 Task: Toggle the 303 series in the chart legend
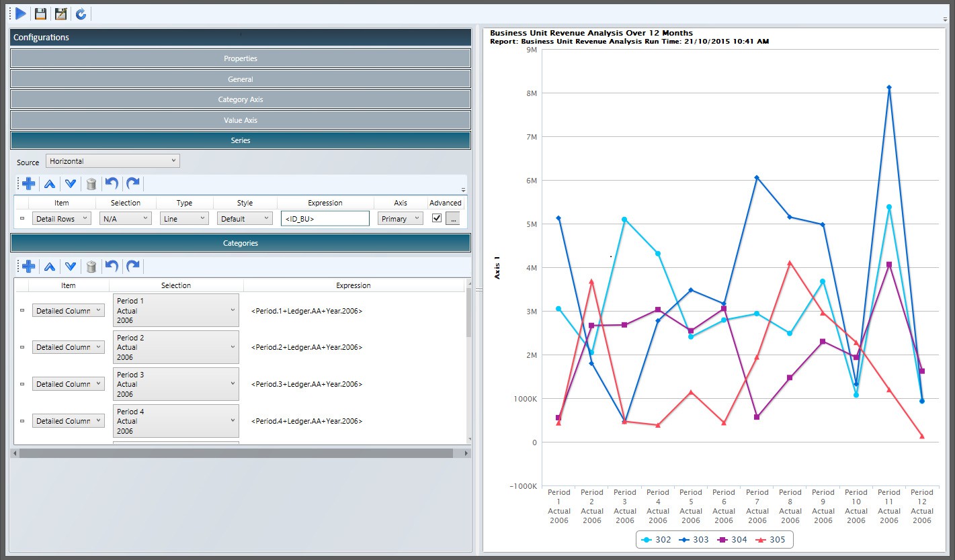click(x=690, y=539)
